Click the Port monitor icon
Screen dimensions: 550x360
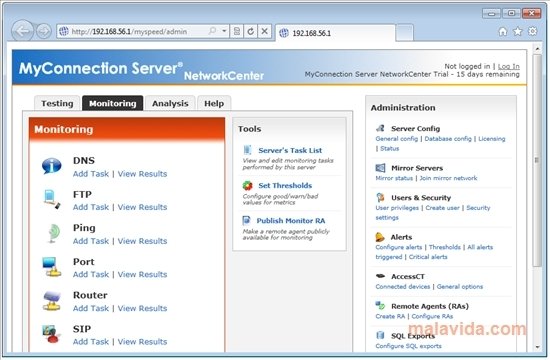click(52, 267)
